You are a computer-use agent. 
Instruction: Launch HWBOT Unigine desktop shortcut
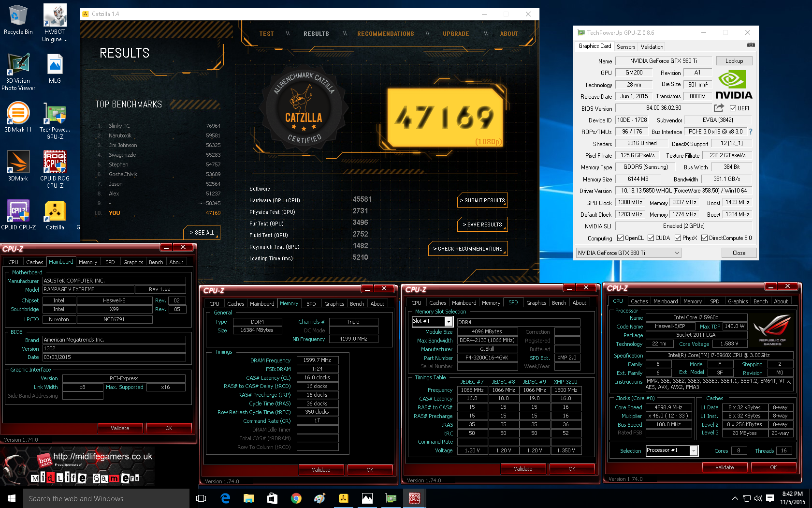tap(55, 23)
